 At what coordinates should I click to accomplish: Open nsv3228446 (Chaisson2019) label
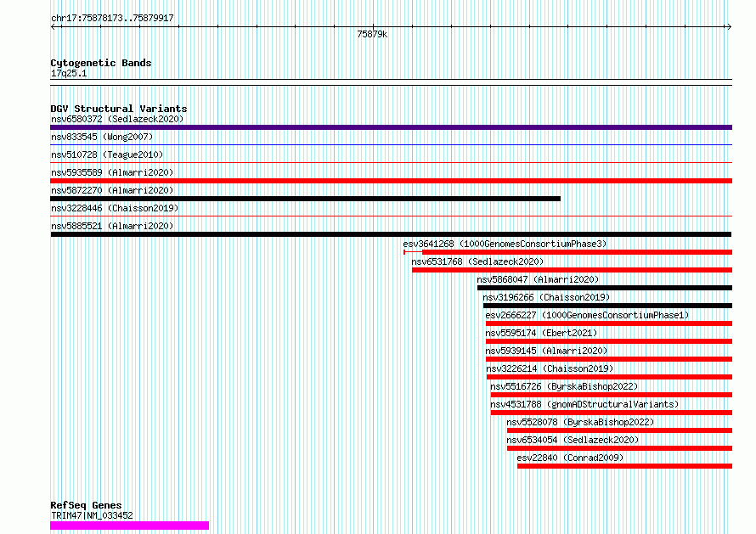pos(115,208)
